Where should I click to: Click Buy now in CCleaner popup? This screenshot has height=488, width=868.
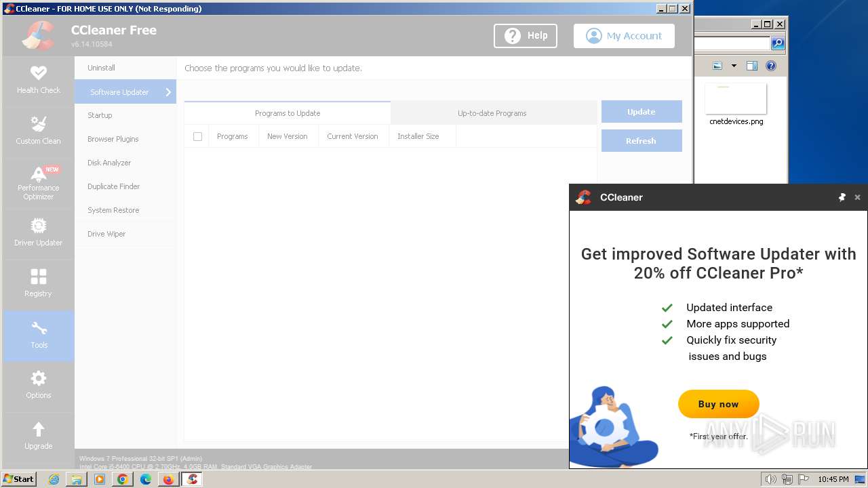point(718,404)
